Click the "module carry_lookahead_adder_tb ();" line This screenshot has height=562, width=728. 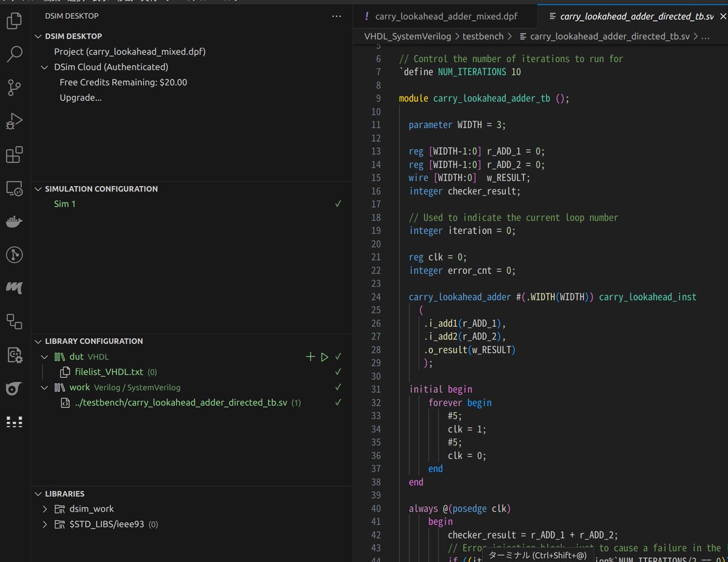tap(484, 98)
